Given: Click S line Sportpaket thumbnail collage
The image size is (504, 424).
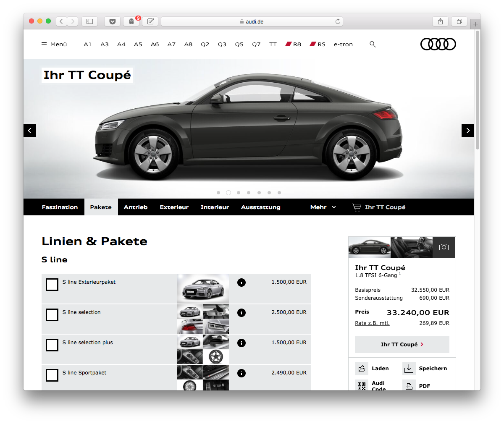Looking at the screenshot, I should coord(203,378).
